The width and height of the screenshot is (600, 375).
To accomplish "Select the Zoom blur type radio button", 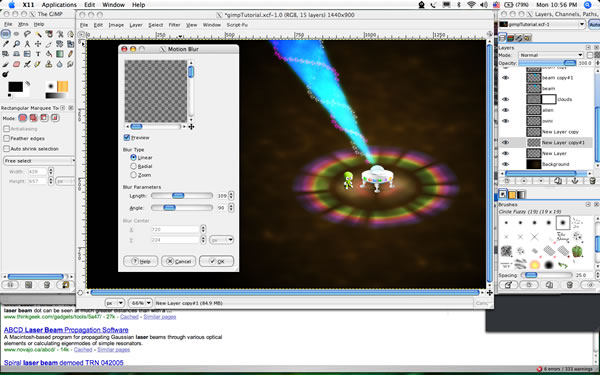I will pos(133,175).
